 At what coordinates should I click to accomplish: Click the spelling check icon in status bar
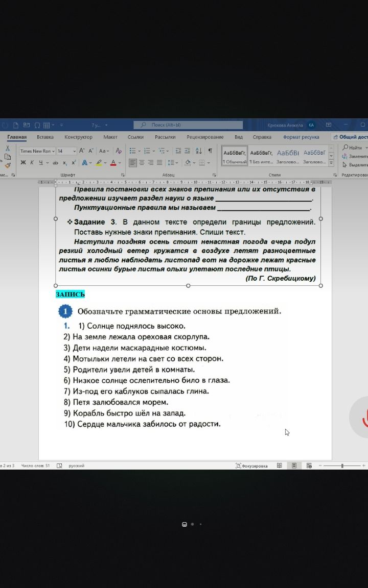[x=59, y=465]
